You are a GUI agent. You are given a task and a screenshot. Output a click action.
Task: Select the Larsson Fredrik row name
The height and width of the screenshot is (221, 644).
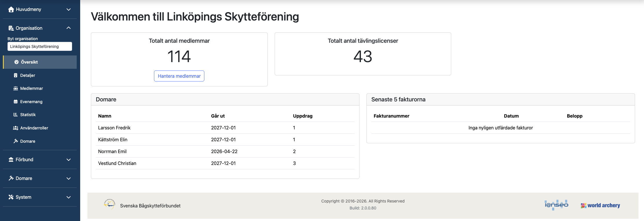[114, 128]
